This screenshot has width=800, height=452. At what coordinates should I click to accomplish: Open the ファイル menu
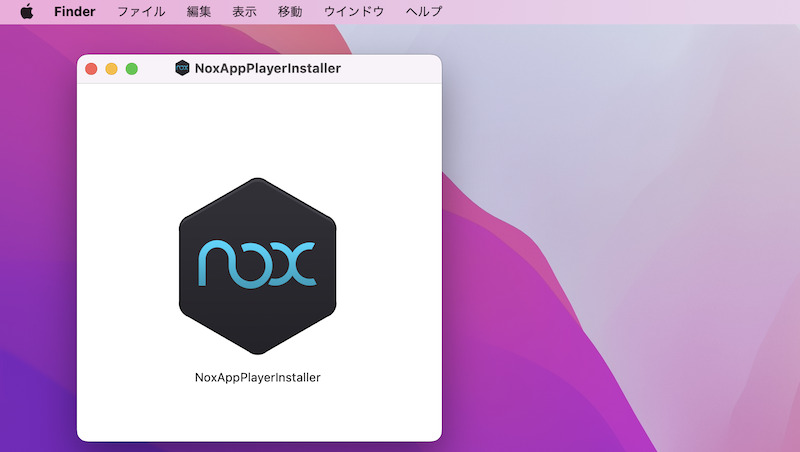point(141,12)
